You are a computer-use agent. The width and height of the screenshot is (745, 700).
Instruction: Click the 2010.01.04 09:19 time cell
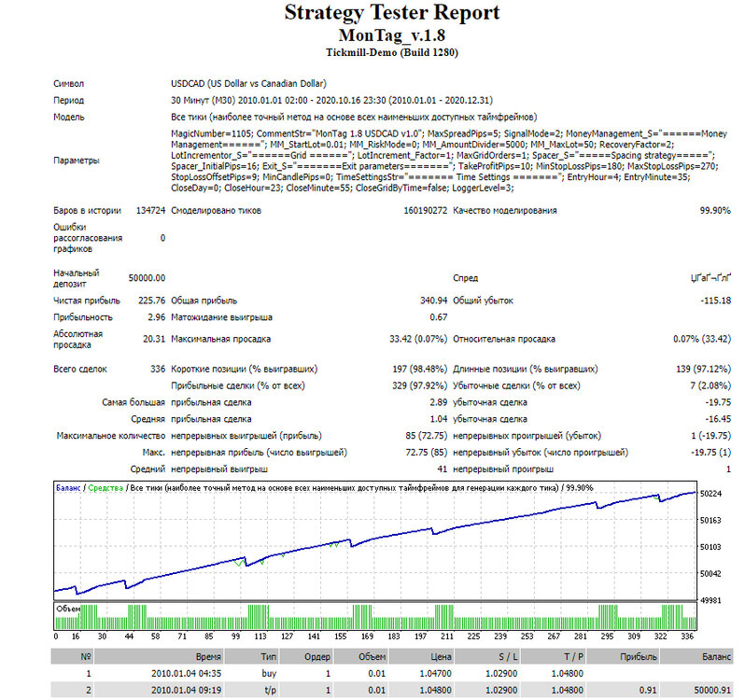(x=187, y=690)
